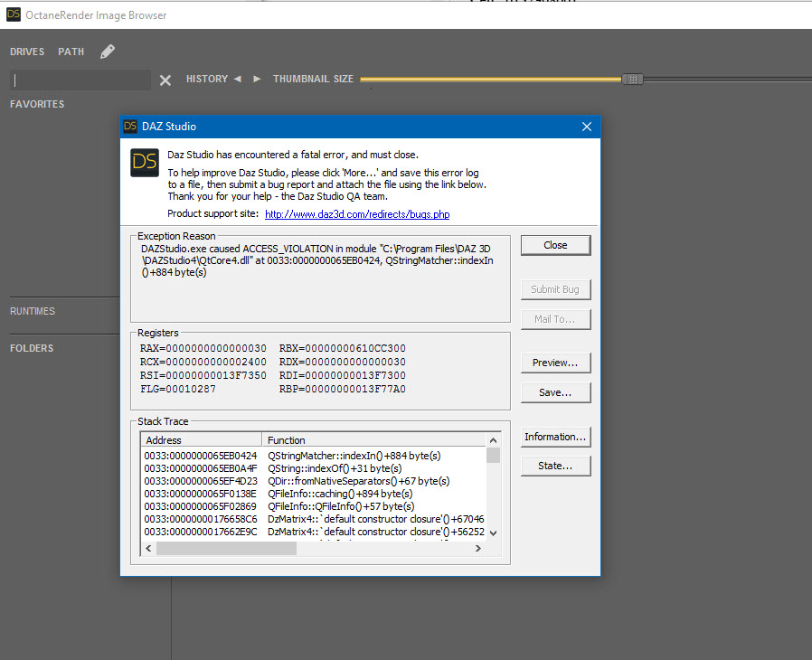The image size is (812, 660).
Task: Click register value RCX=0000000000002400
Action: coord(203,362)
